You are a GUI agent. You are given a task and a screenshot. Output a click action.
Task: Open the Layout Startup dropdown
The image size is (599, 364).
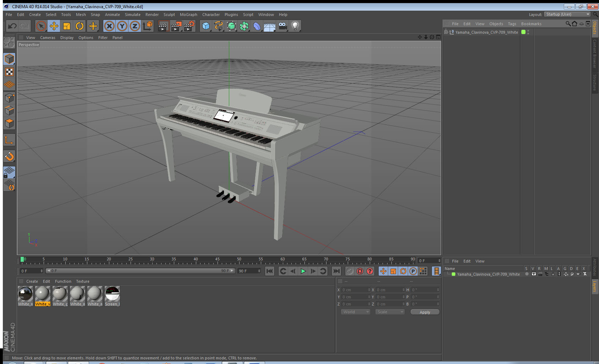(x=567, y=14)
